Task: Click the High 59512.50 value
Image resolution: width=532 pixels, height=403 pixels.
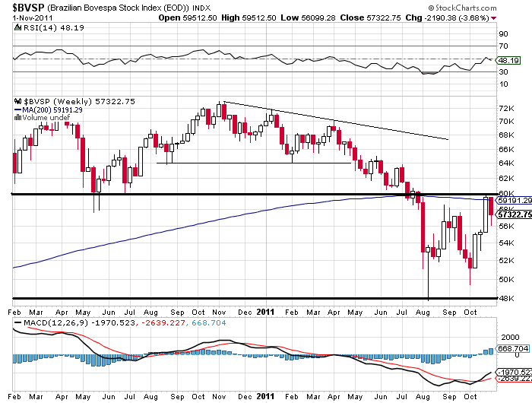Action: tap(249, 18)
